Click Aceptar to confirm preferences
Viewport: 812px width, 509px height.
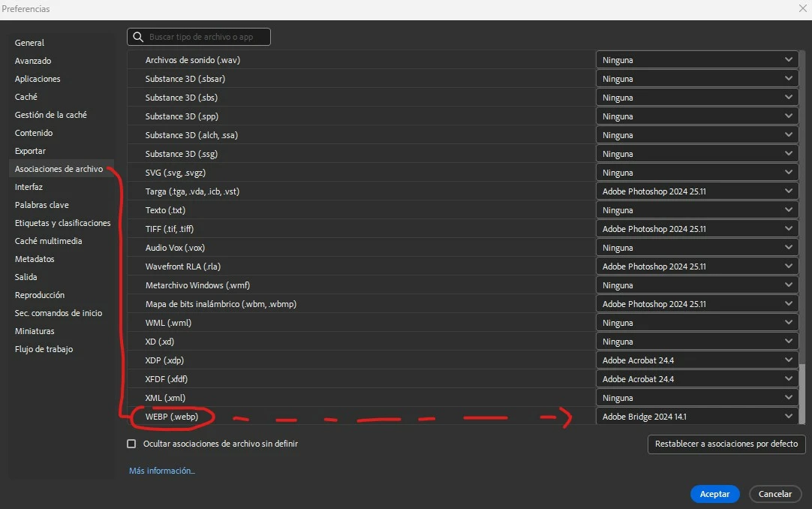point(714,494)
